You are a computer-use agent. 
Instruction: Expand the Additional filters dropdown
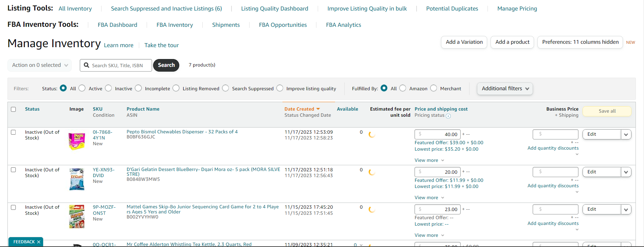505,89
